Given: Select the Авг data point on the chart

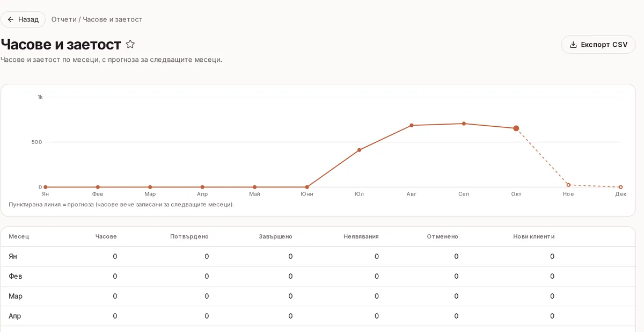Looking at the screenshot, I should point(412,125).
